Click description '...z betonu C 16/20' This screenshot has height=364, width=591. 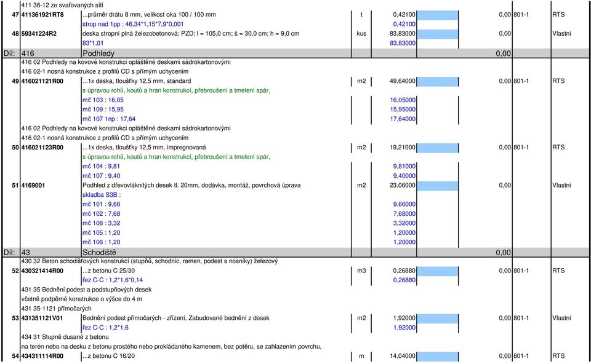[x=108, y=356]
